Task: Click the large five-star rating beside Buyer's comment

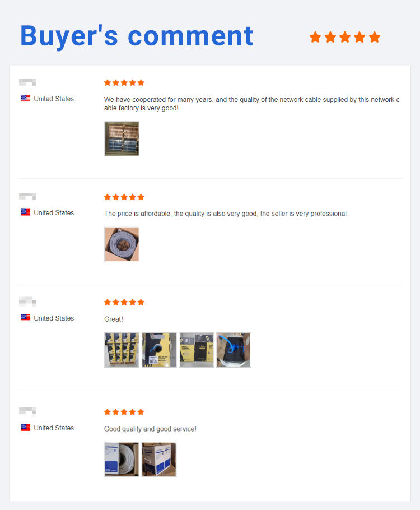Action: point(345,37)
